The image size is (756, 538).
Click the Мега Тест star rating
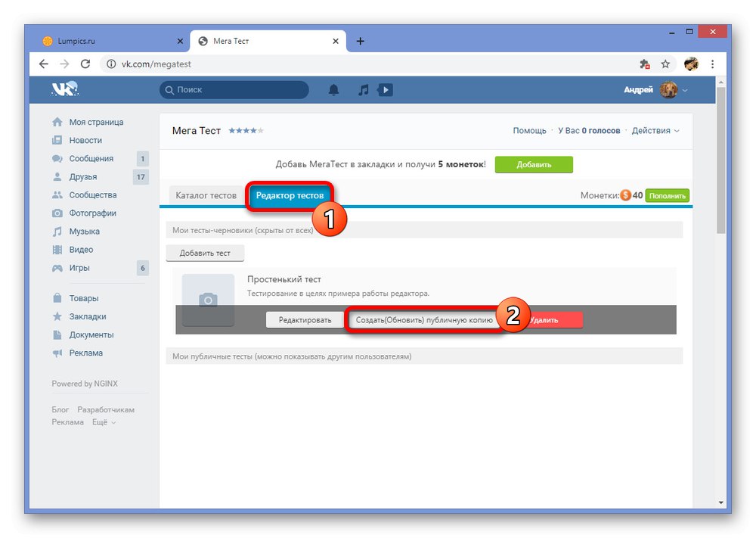(246, 130)
